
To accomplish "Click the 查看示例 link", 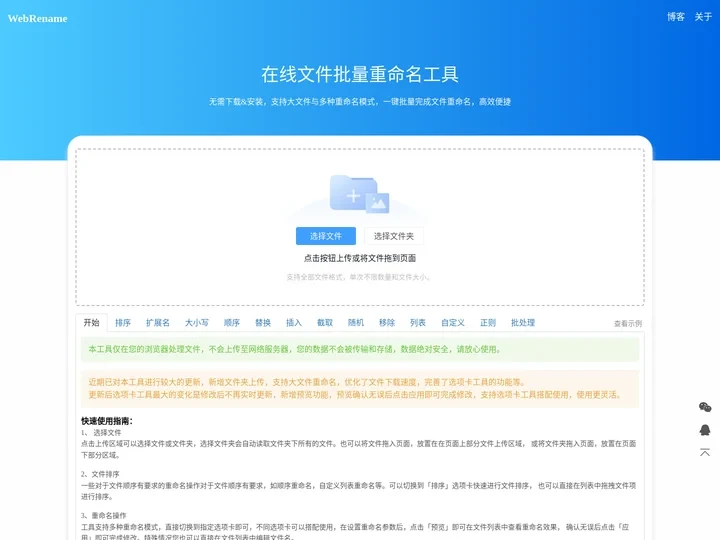I will (628, 324).
